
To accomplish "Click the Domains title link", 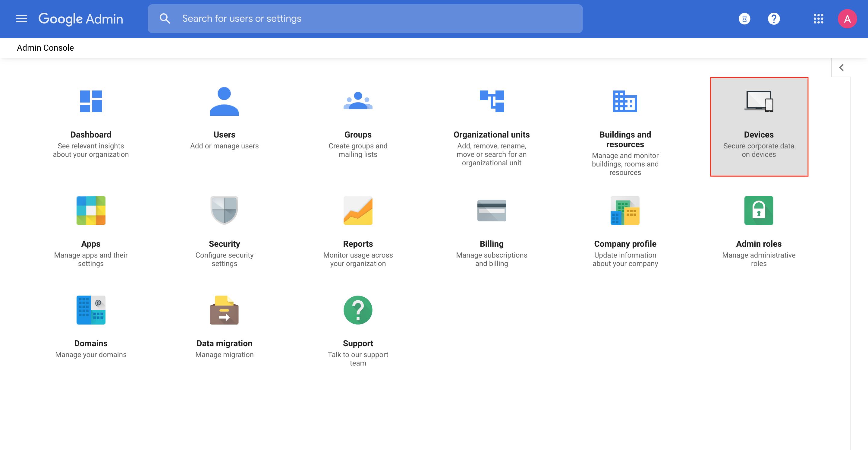I will 91,343.
